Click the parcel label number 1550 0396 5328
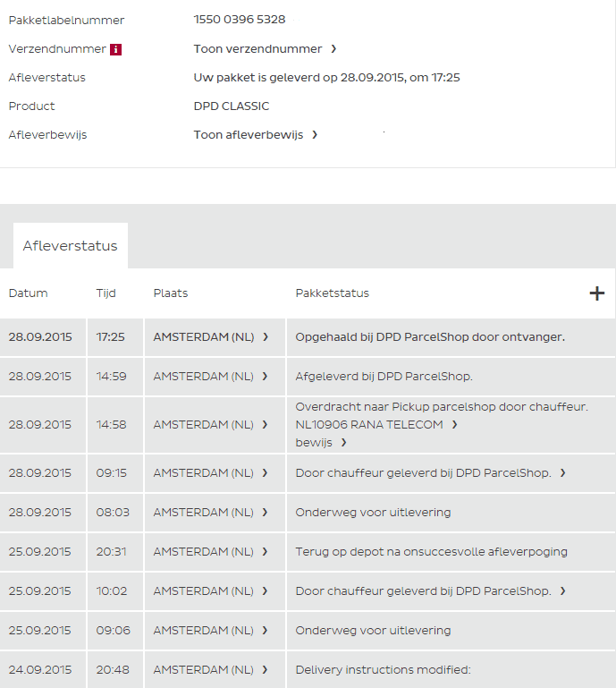Screen dimensions: 616x688 pos(240,20)
